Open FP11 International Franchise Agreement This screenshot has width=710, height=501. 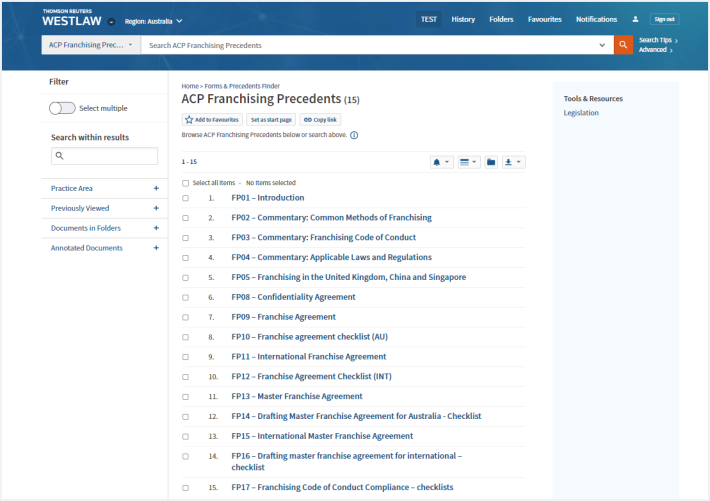point(308,356)
